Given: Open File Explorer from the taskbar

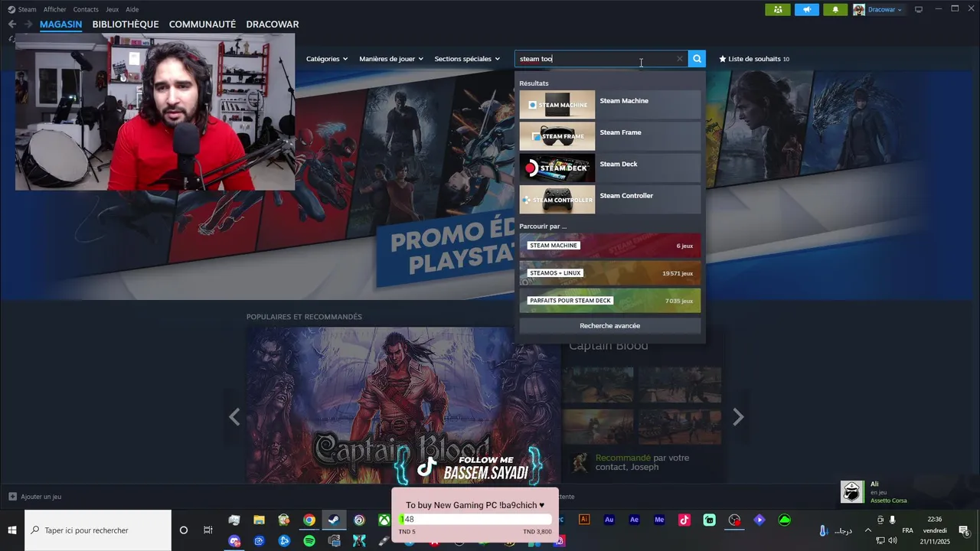Looking at the screenshot, I should pos(259,520).
